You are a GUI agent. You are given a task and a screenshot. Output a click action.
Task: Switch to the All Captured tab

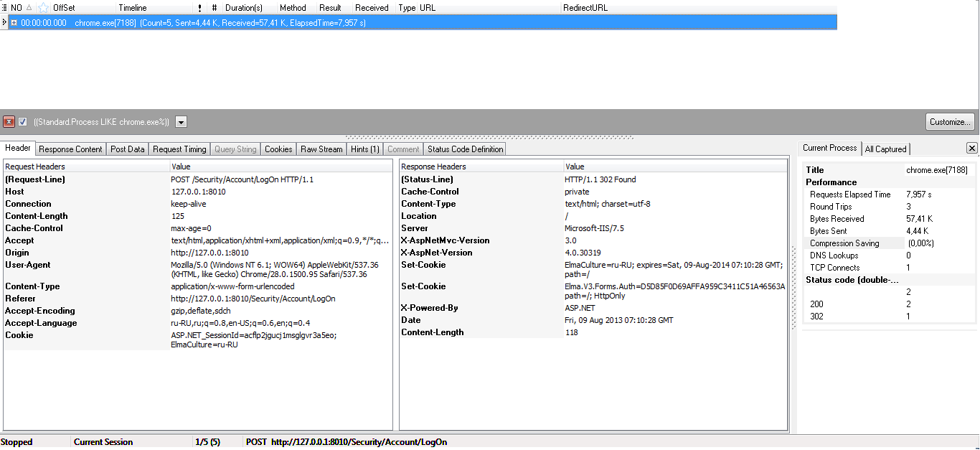tap(885, 149)
